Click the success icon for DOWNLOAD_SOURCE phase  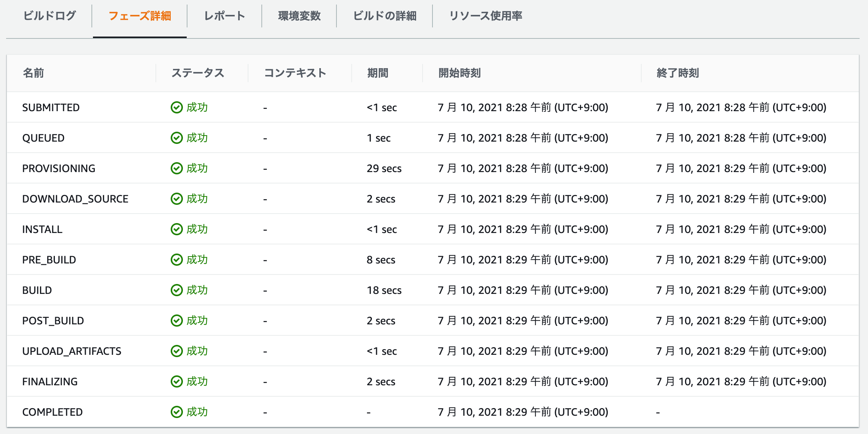click(x=177, y=198)
